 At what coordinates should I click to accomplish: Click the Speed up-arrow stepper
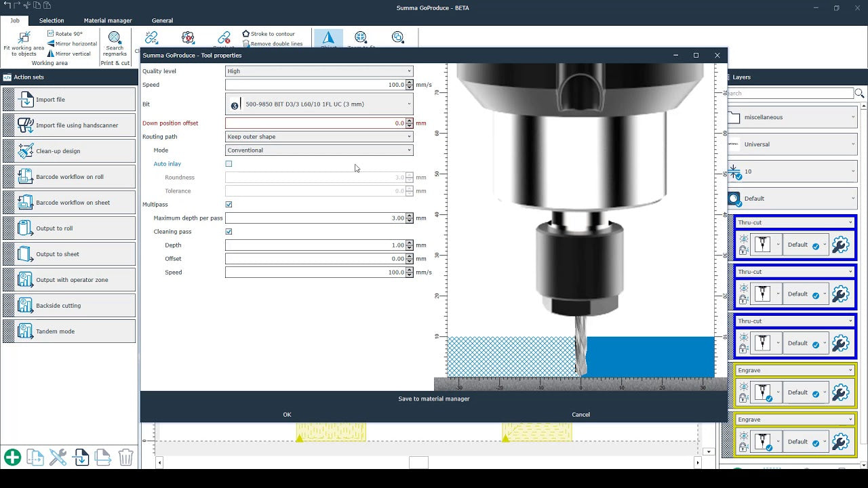coord(408,82)
